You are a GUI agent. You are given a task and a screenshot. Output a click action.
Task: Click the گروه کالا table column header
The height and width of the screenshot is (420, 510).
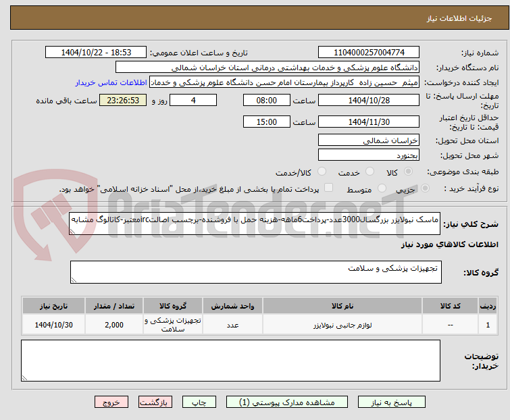point(173,306)
